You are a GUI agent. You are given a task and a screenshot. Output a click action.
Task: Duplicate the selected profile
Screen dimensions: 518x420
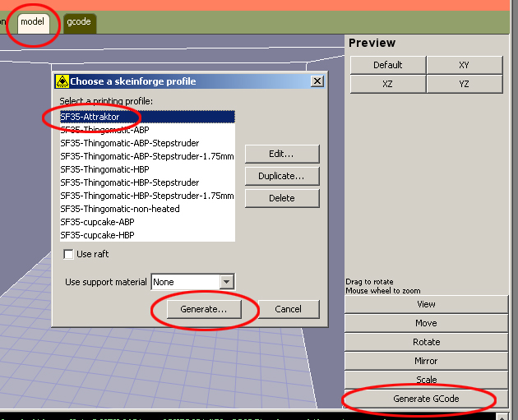pyautogui.click(x=281, y=176)
